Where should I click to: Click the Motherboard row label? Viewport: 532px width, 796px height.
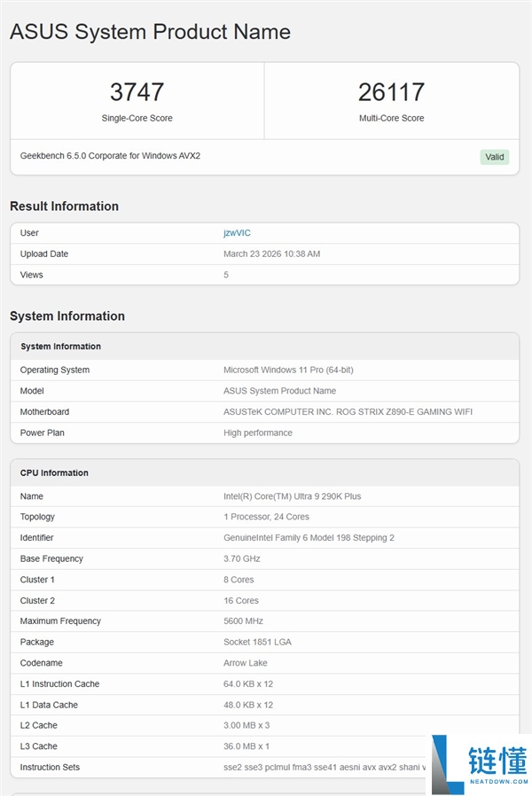click(44, 411)
